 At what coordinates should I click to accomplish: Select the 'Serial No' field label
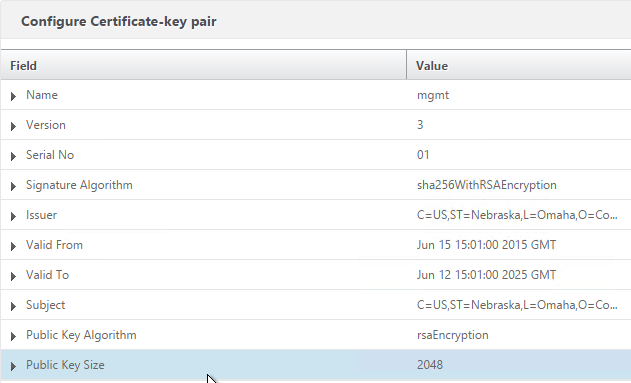coord(50,155)
